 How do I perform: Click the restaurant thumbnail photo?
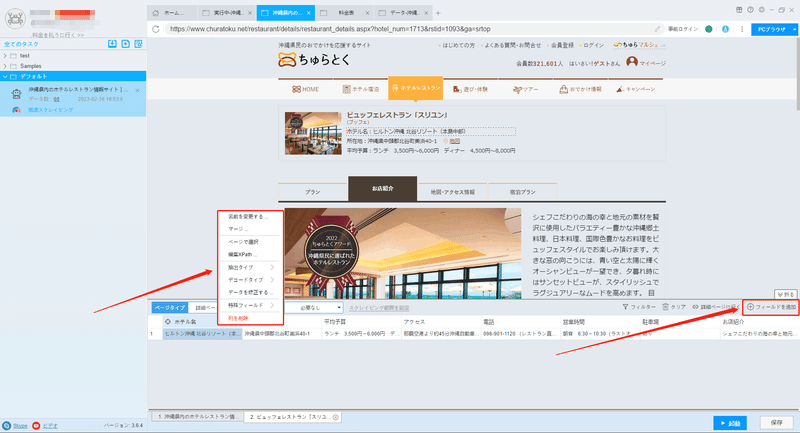pos(313,134)
